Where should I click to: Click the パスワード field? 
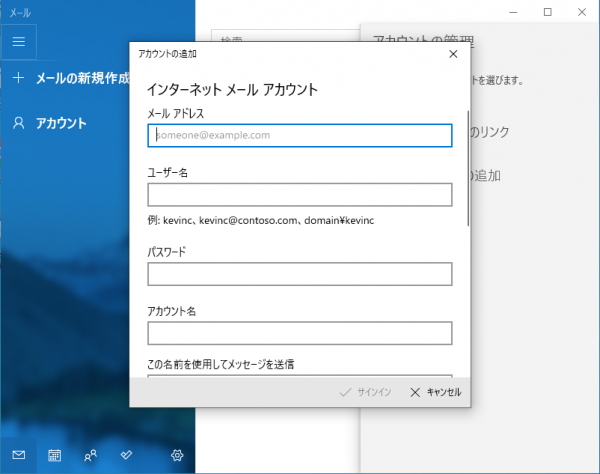(x=300, y=274)
